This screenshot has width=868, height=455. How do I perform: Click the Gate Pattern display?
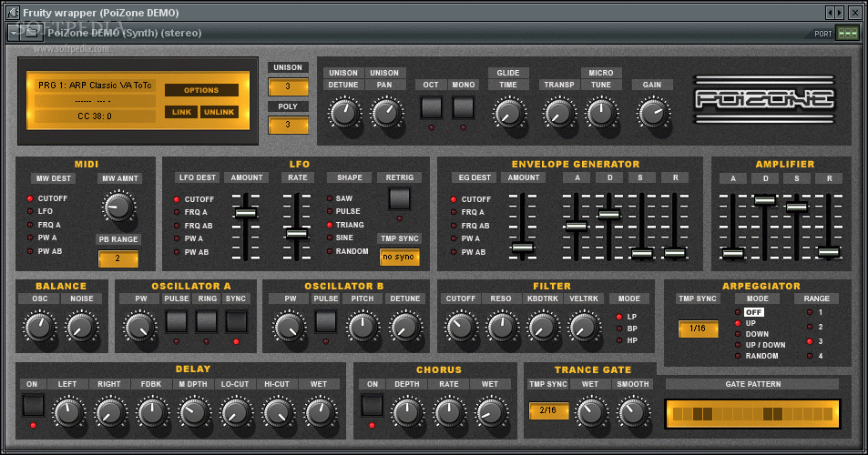click(753, 414)
